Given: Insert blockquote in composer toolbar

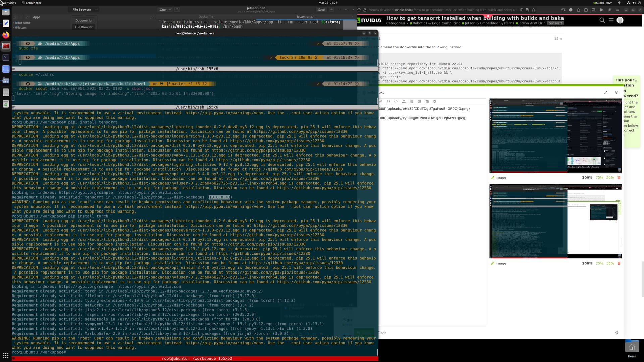Looking at the screenshot, I should click(x=388, y=101).
